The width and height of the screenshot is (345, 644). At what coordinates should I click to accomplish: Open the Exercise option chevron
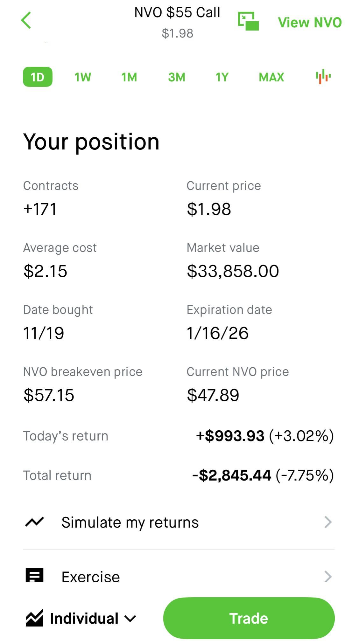click(x=328, y=576)
